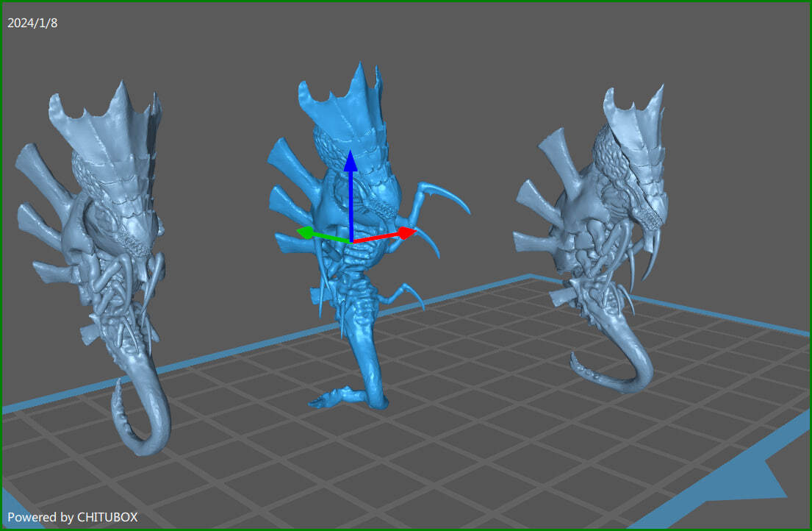Click the green Y-axis arrow of the gizmo

coord(323,235)
